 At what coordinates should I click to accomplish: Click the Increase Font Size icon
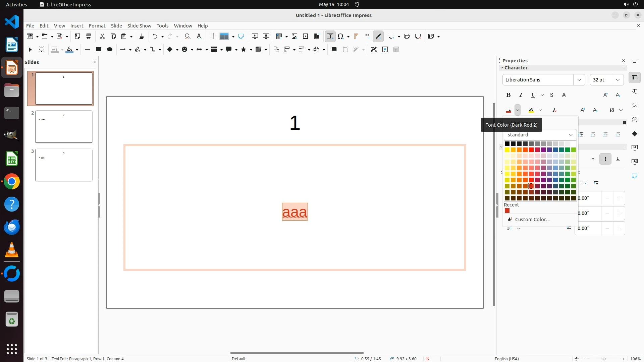(605, 95)
